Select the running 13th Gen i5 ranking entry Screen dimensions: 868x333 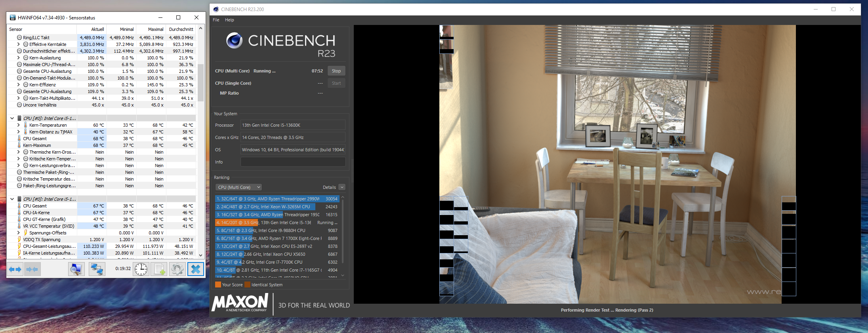[277, 223]
